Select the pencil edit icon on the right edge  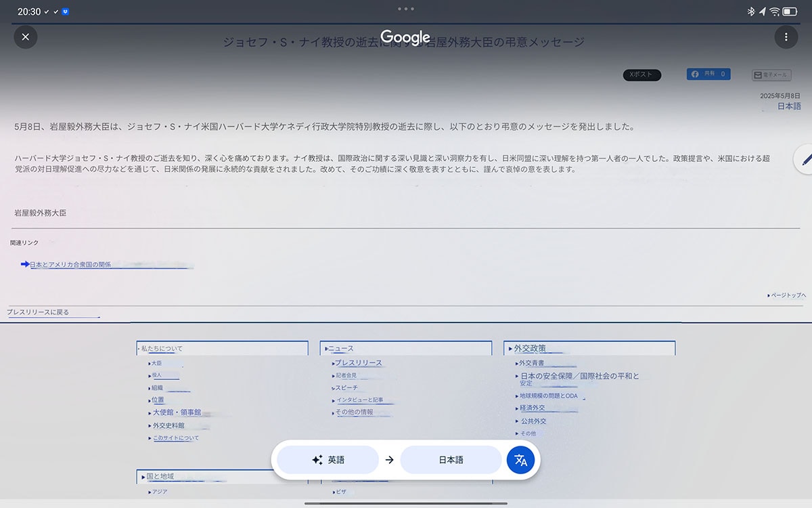[806, 159]
